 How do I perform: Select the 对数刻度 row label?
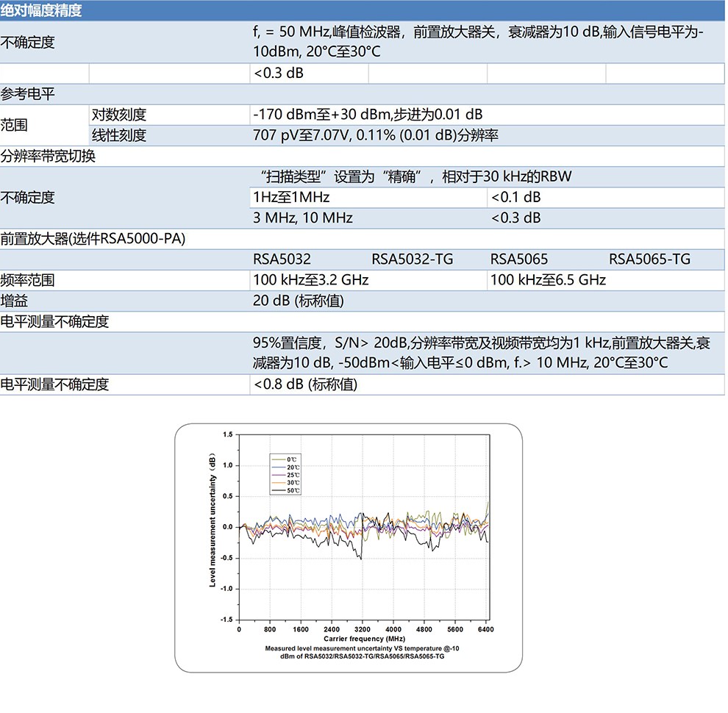[118, 115]
